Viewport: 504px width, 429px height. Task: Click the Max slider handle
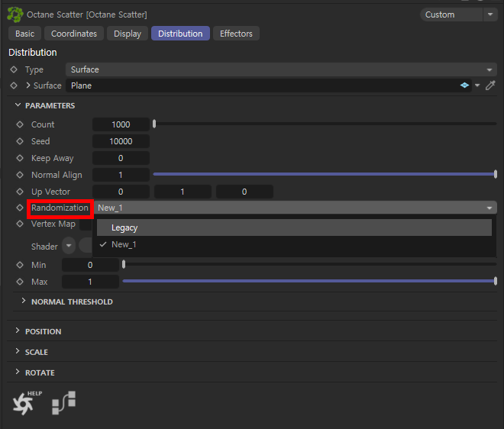(496, 281)
